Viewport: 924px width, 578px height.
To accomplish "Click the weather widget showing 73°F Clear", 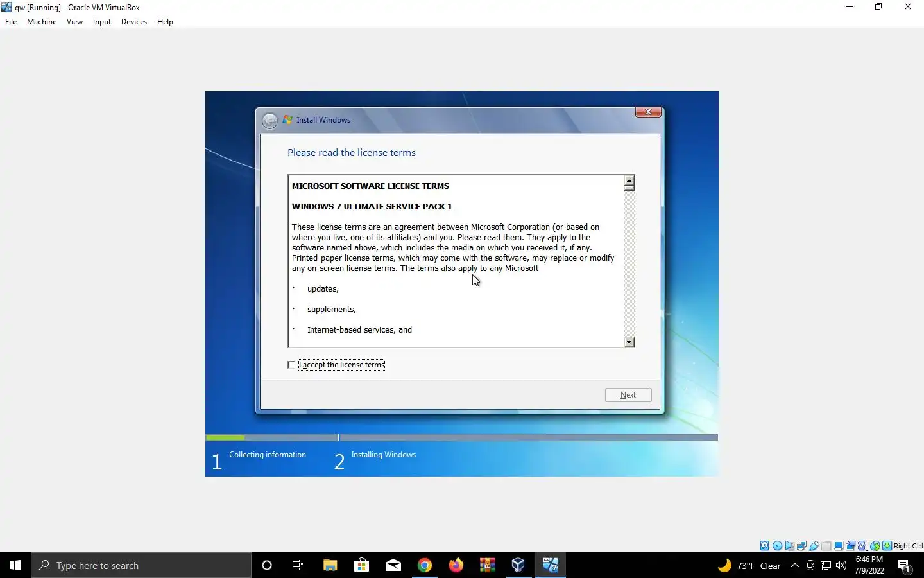I will [749, 566].
